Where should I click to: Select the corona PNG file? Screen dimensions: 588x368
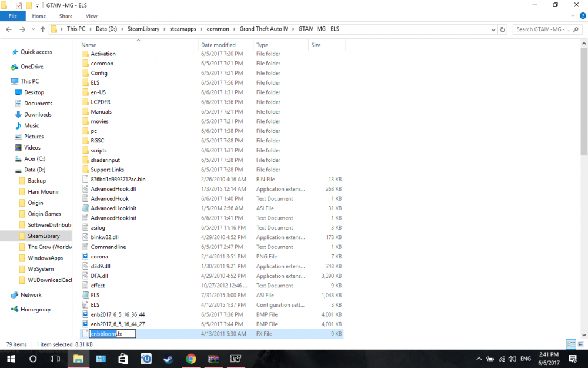99,257
